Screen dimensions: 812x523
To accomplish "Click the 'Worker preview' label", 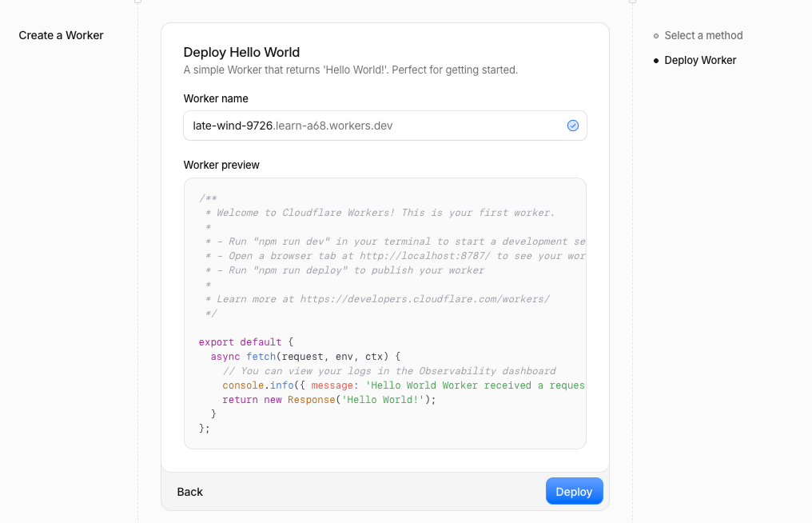I will click(x=221, y=165).
